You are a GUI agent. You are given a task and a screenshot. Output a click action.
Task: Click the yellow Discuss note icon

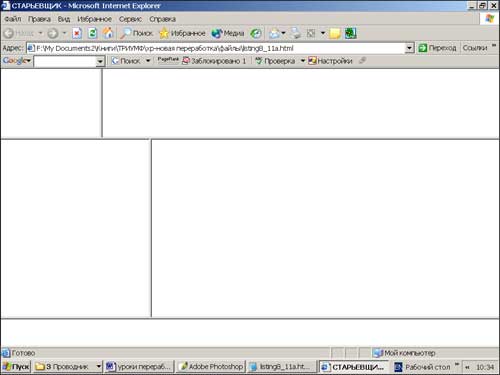335,33
